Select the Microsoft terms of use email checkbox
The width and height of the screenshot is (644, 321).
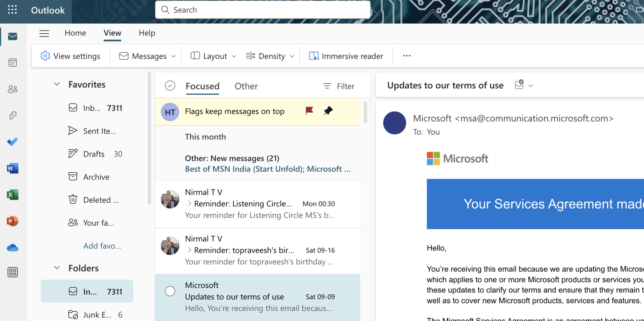170,291
